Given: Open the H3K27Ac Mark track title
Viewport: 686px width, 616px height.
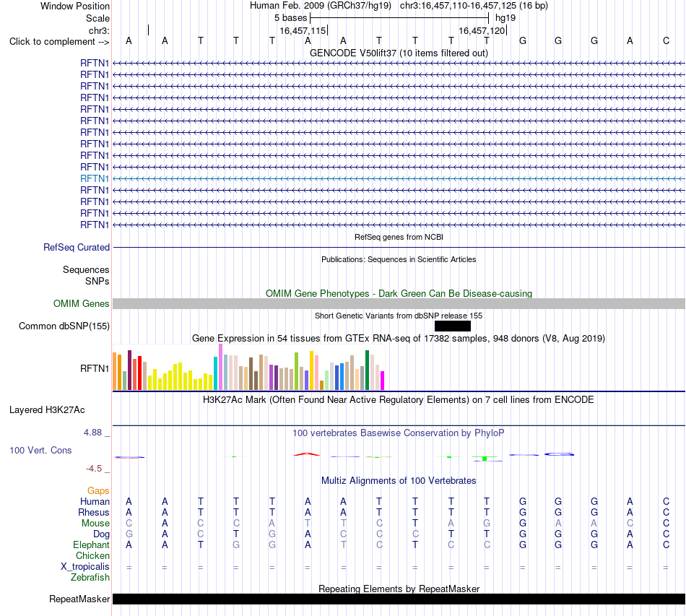Looking at the screenshot, I should pos(399,399).
